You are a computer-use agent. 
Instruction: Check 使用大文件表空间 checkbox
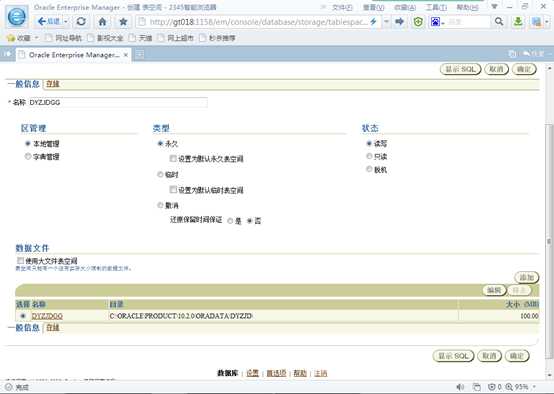[20, 261]
